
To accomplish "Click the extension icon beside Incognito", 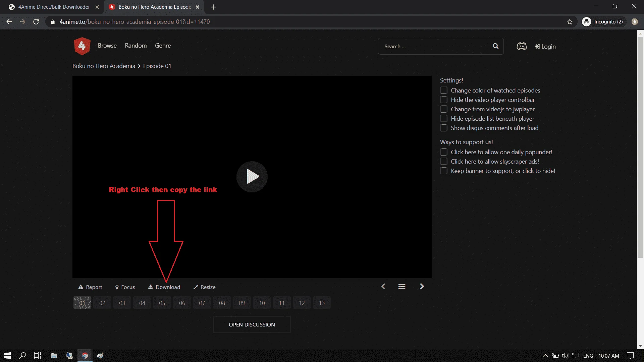I will 635,22.
